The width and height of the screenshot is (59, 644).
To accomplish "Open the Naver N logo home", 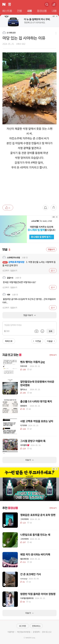I will 4,4.
